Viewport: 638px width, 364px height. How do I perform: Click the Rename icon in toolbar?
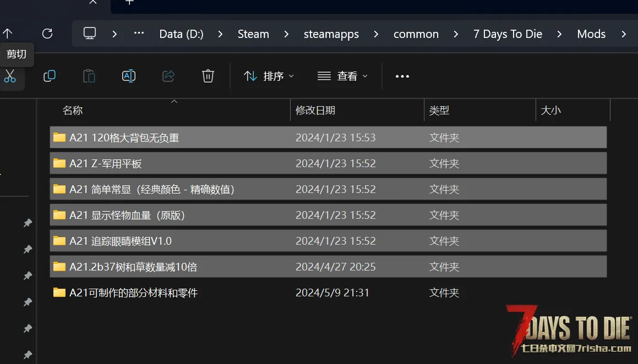129,76
